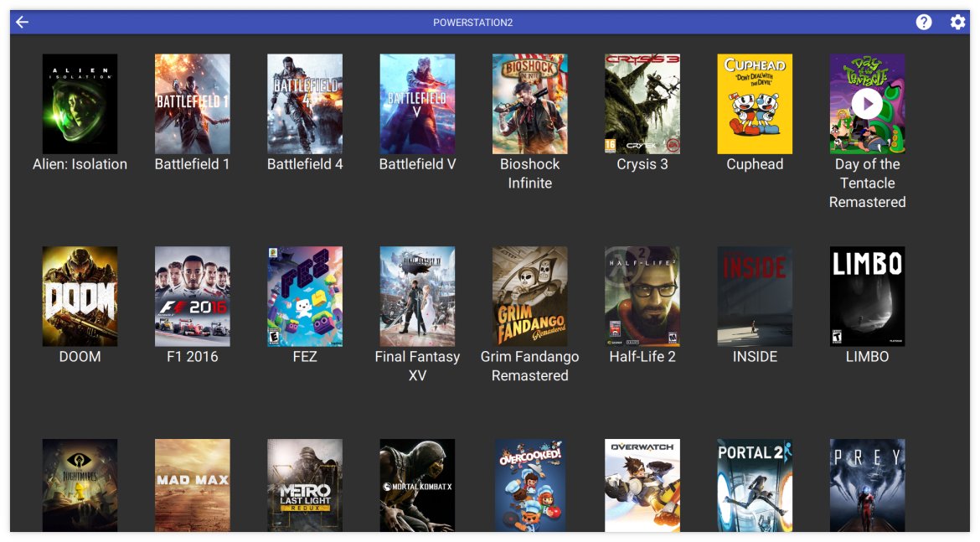Viewport: 980px width, 542px height.
Task: Launch LIMBO from its cover
Action: (x=868, y=297)
